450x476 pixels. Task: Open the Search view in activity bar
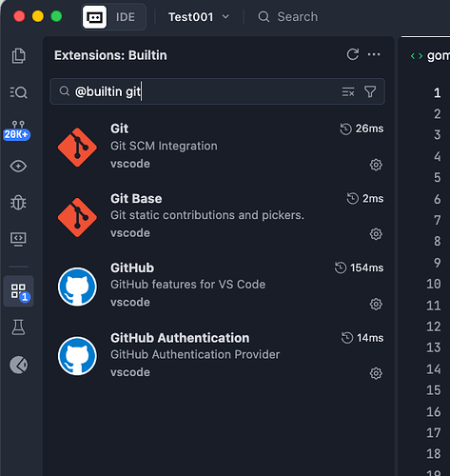[18, 92]
